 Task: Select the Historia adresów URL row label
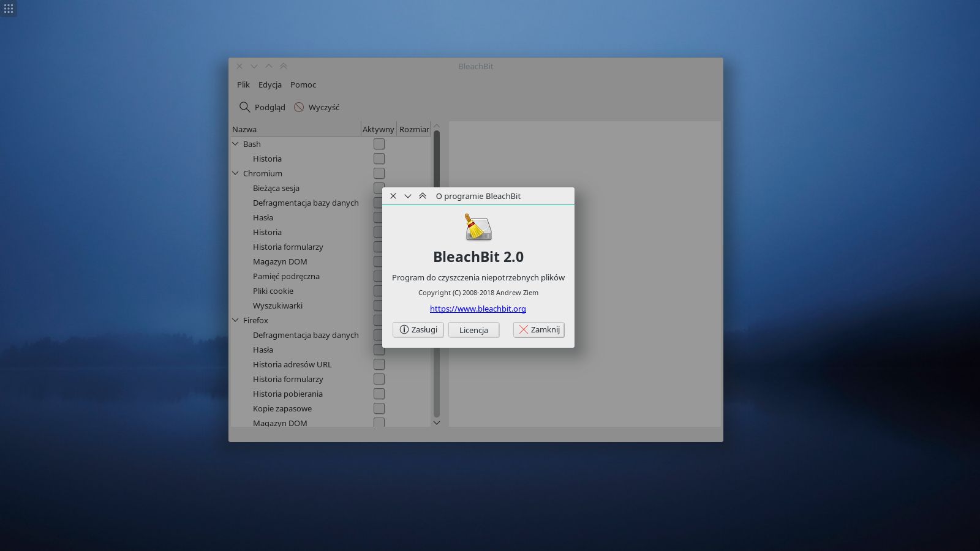(292, 364)
